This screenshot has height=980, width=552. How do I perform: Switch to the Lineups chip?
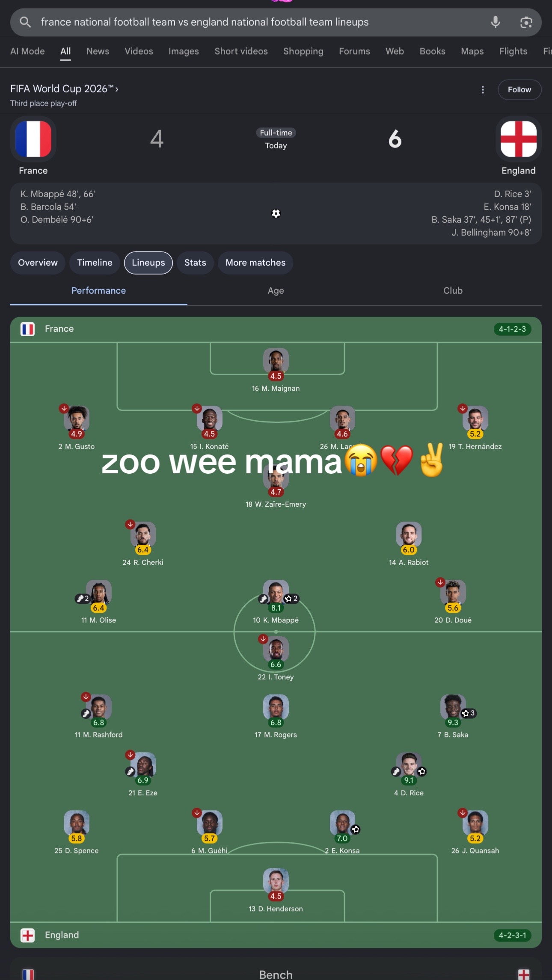tap(148, 263)
